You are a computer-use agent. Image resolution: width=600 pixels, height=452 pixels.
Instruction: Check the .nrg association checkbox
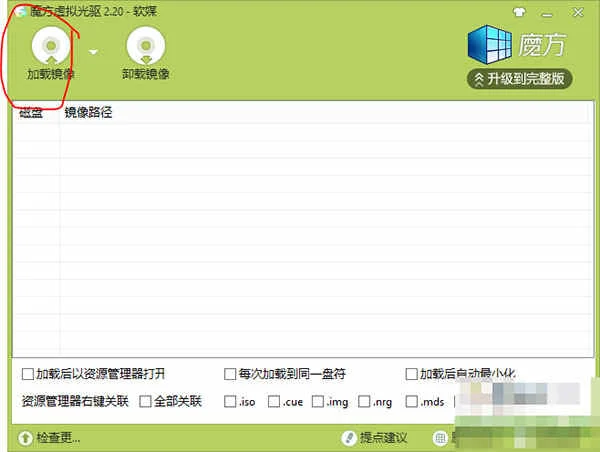pyautogui.click(x=364, y=401)
